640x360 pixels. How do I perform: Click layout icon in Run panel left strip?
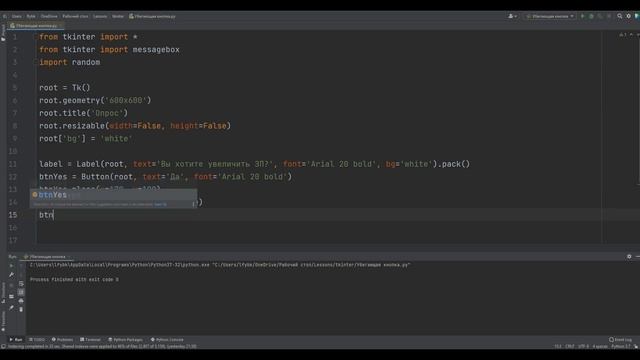(x=11, y=296)
